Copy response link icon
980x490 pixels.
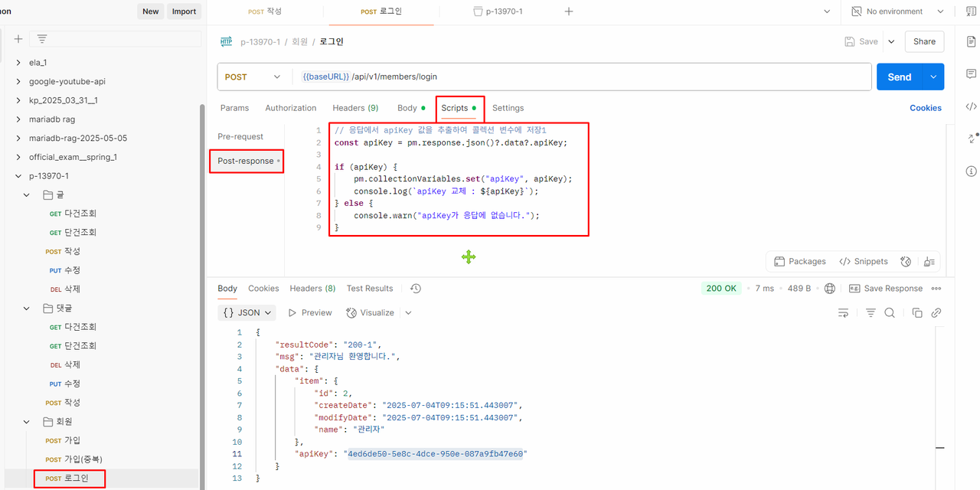click(x=936, y=312)
